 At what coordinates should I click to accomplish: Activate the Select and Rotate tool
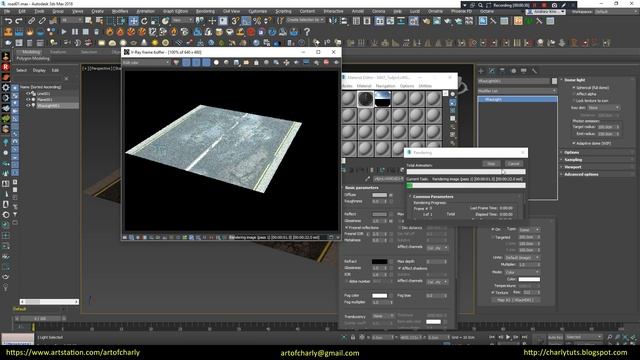coord(144,20)
